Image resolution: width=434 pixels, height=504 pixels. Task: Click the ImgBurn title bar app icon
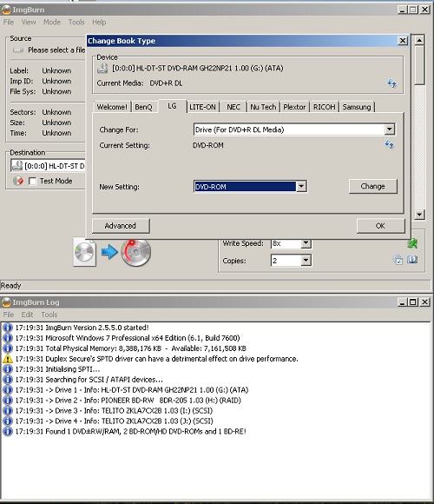pos(6,10)
